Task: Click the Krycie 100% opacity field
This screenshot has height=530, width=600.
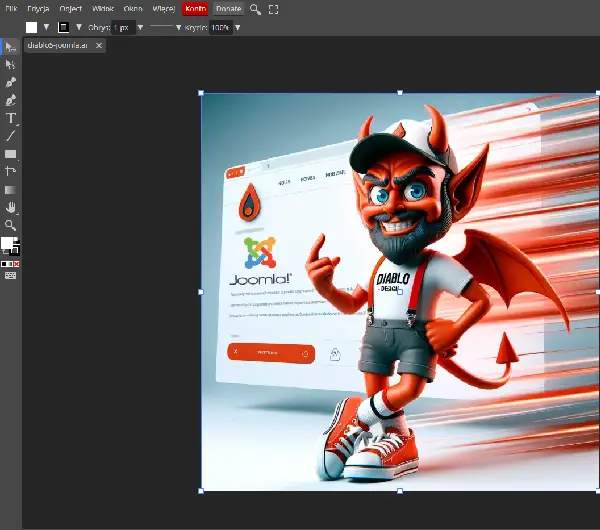Action: coord(221,28)
